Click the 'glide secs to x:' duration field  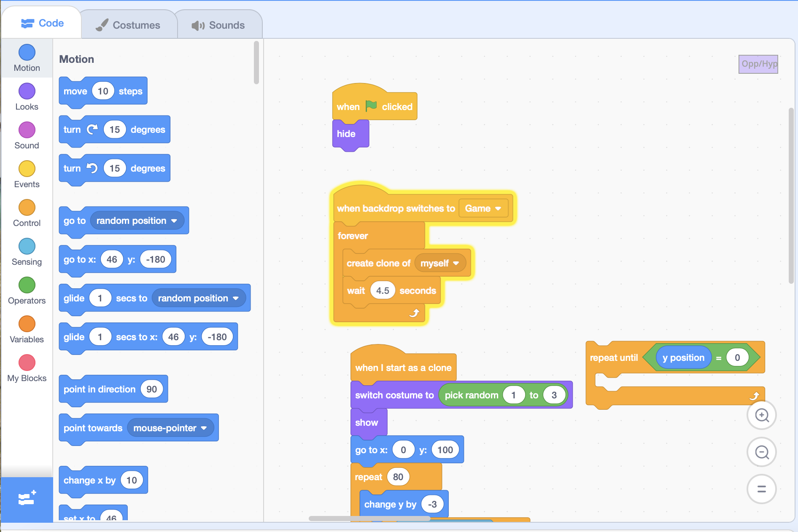100,337
